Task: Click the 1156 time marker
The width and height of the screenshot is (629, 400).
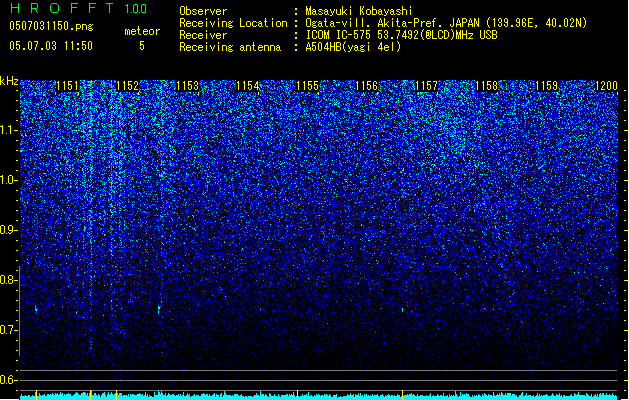Action: pyautogui.click(x=367, y=86)
